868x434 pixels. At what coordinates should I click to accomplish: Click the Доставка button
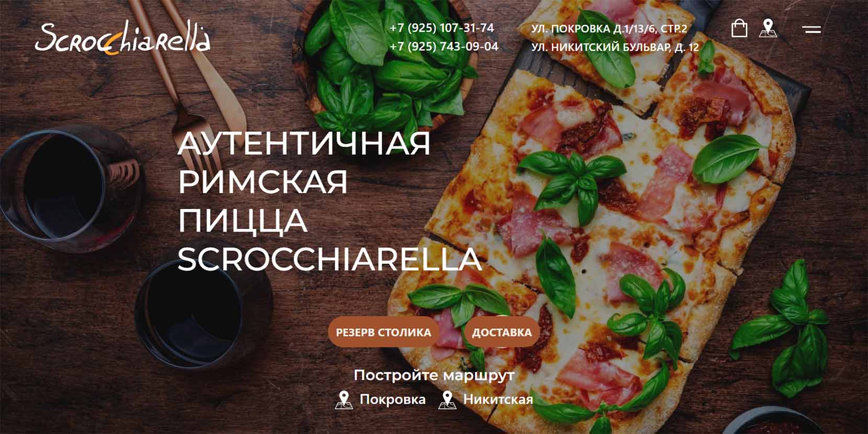point(501,332)
